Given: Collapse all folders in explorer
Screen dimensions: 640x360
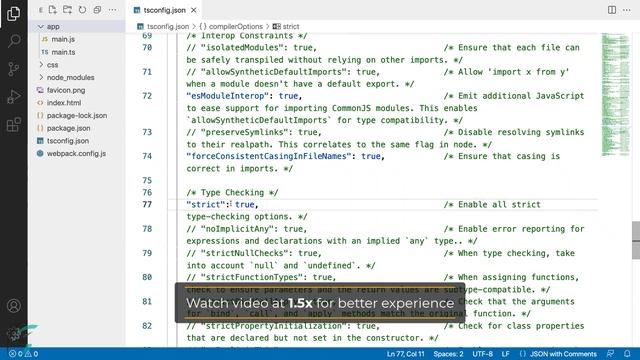Looking at the screenshot, I should point(97,10).
